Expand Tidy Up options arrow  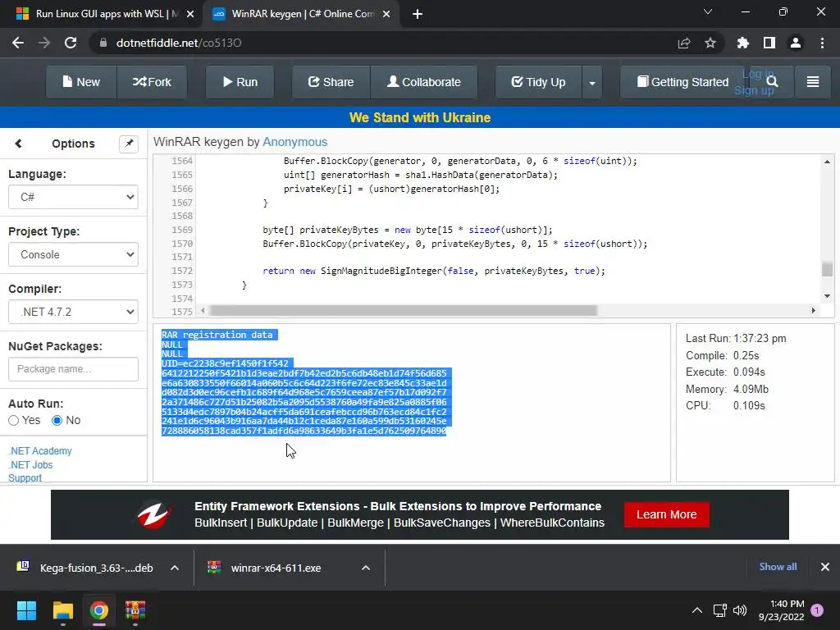[x=592, y=82]
